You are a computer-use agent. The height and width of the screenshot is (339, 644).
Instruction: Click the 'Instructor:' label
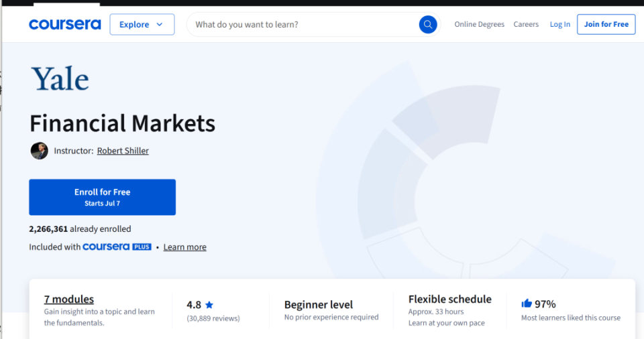click(x=74, y=151)
